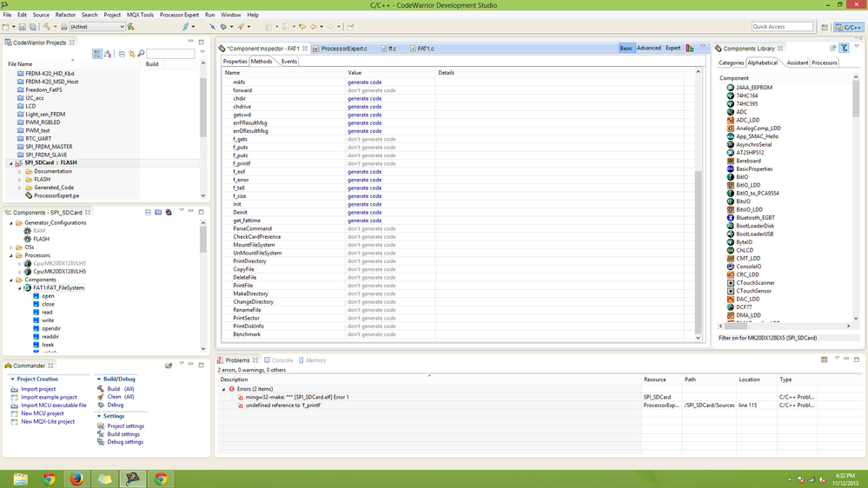
Task: Click the method icon next to 'opendir'
Action: (36, 328)
